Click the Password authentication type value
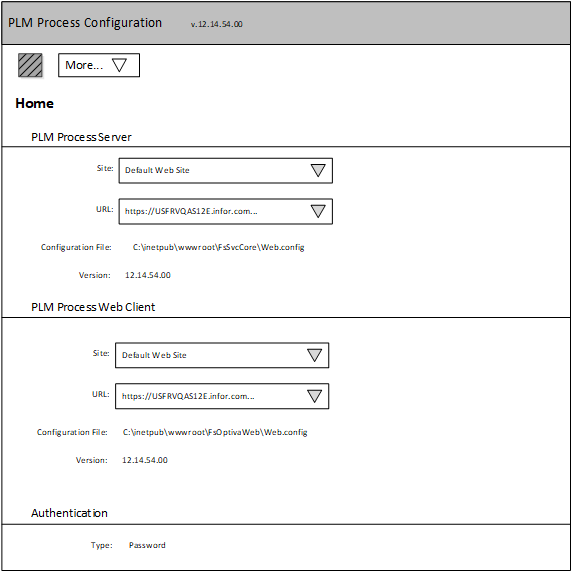The height and width of the screenshot is (572, 572). 147,545
